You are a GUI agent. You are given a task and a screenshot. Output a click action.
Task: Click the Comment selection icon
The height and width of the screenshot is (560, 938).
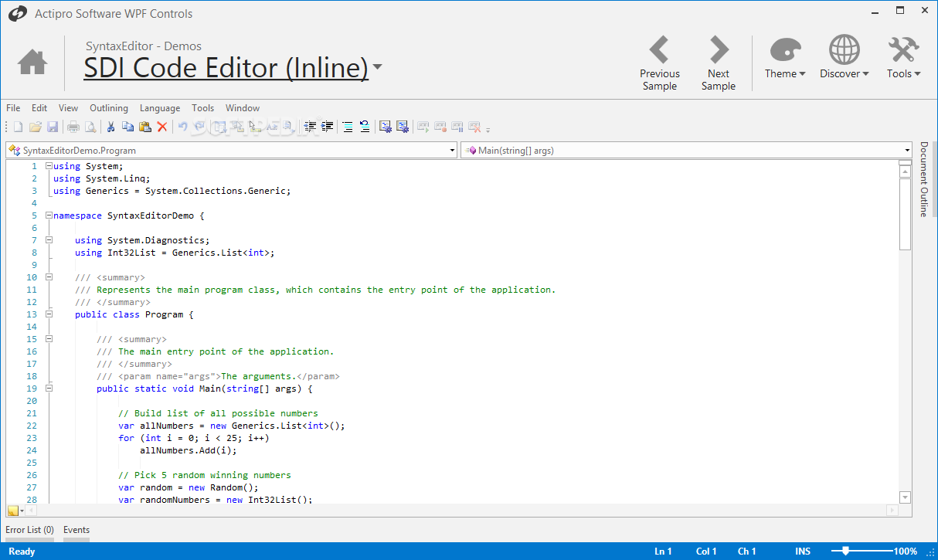click(348, 127)
